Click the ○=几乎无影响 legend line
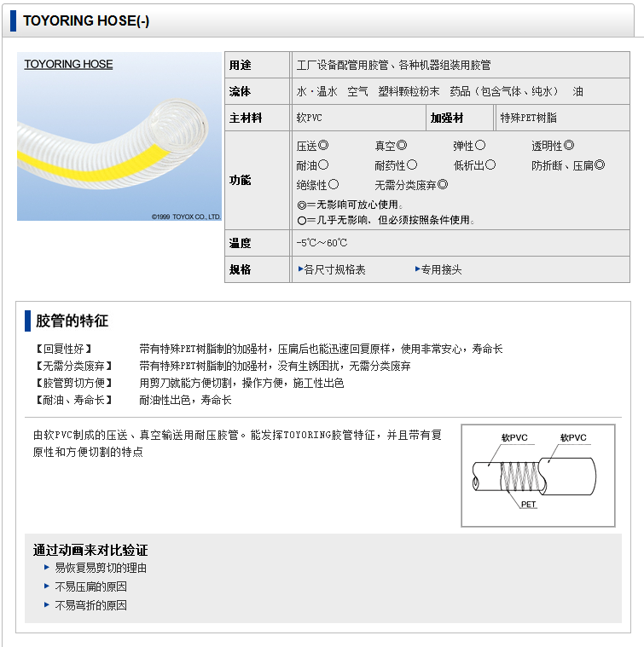The height and width of the screenshot is (647, 644). (x=386, y=220)
